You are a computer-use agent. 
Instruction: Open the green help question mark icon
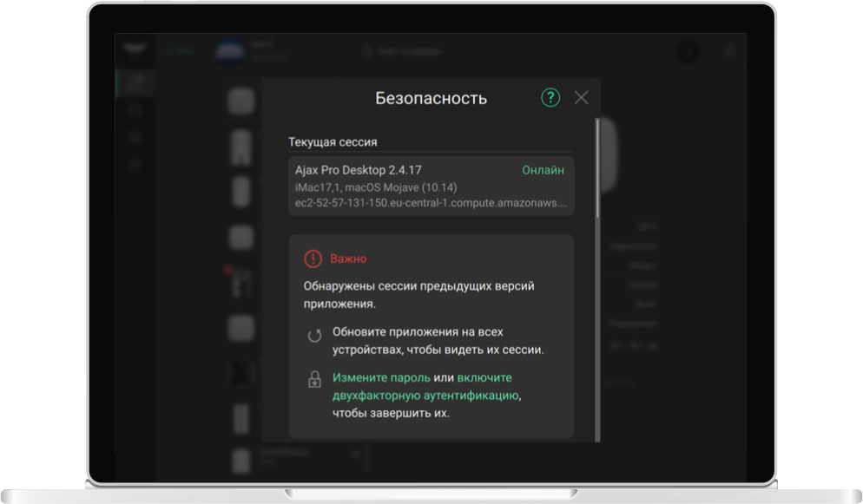pyautogui.click(x=550, y=98)
